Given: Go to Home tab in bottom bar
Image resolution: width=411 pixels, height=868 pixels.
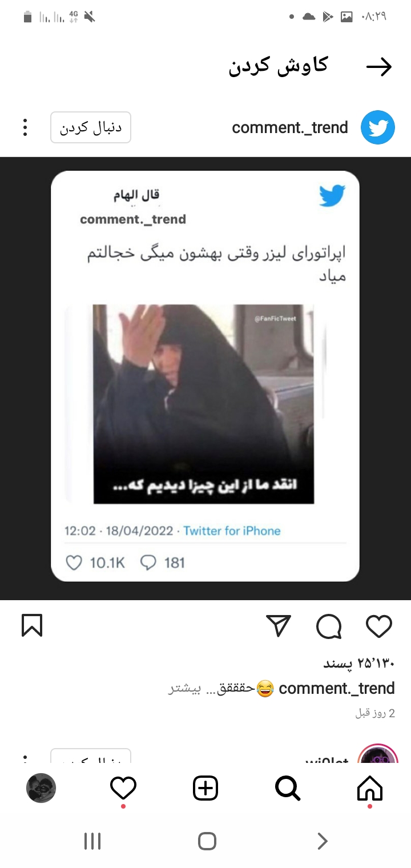Looking at the screenshot, I should pos(370,789).
